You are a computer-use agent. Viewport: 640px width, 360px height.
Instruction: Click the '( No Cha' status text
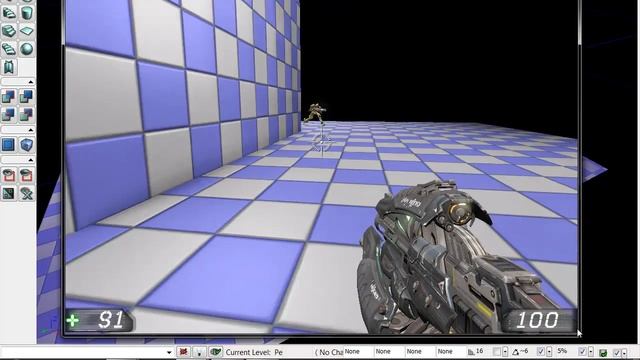pos(329,352)
